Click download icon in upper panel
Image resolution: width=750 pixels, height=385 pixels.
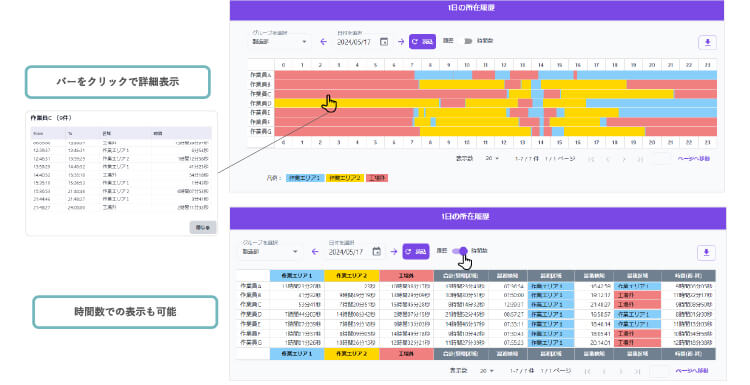[707, 42]
